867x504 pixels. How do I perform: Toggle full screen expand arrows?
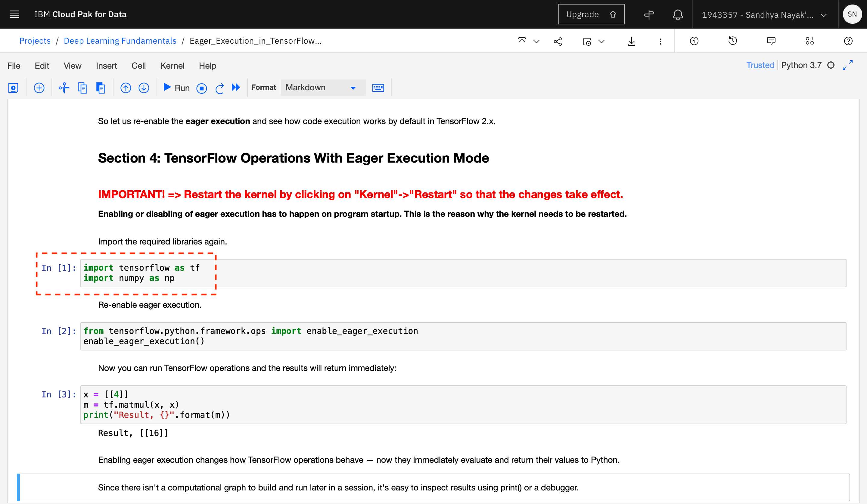coord(847,65)
